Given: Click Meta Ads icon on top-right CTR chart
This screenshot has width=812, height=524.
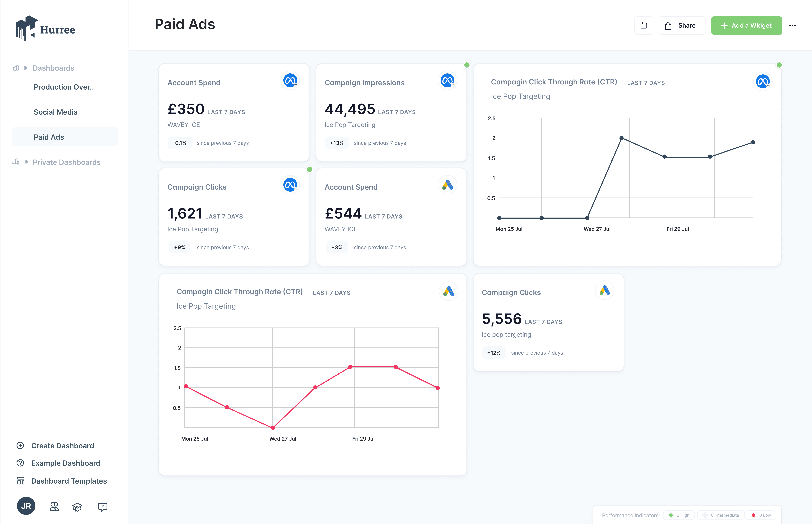Looking at the screenshot, I should (763, 82).
